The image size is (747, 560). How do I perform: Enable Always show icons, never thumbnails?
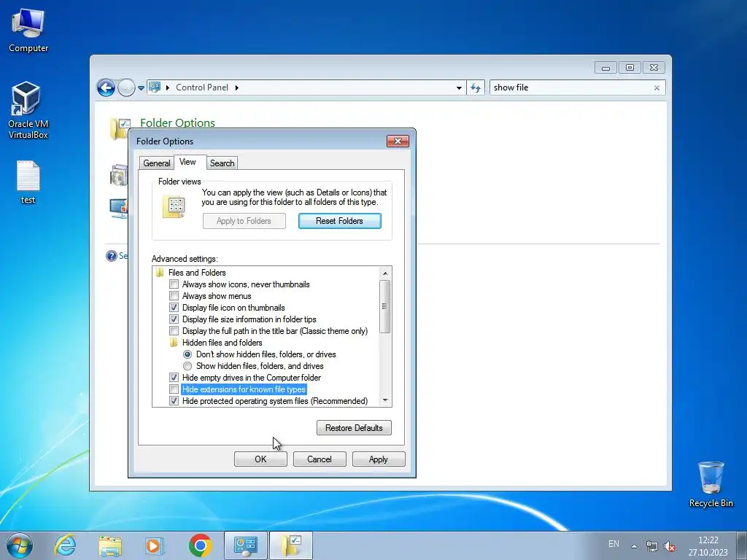click(174, 284)
